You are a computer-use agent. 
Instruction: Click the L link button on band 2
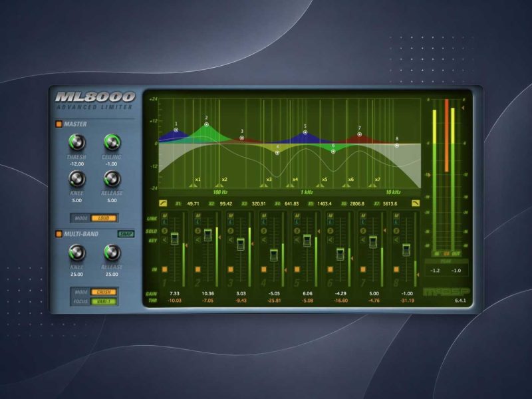(198, 222)
